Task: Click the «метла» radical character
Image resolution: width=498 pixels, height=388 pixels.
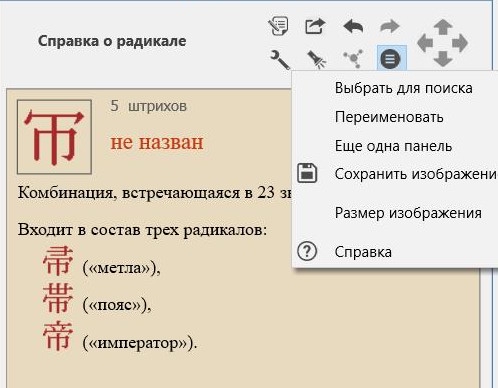Action: pos(58,261)
